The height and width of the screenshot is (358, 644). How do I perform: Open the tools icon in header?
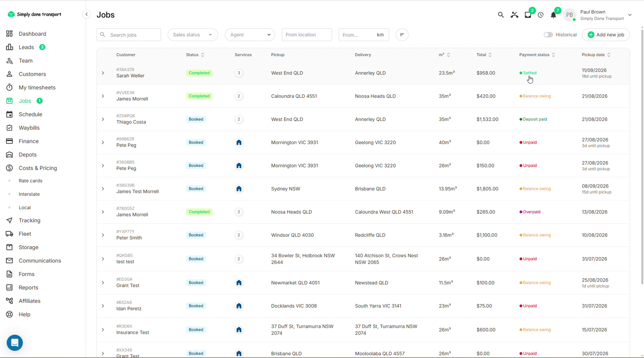point(514,15)
